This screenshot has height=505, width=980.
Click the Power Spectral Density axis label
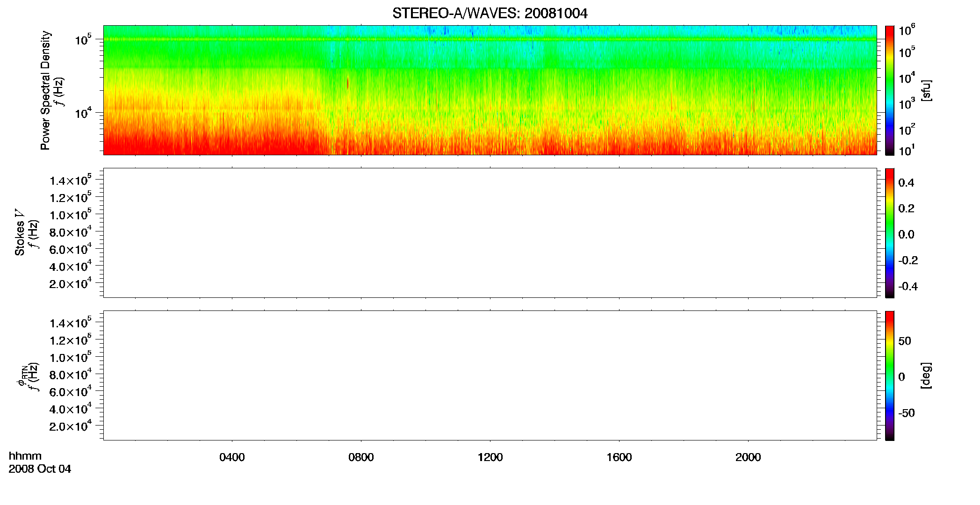coord(45,90)
